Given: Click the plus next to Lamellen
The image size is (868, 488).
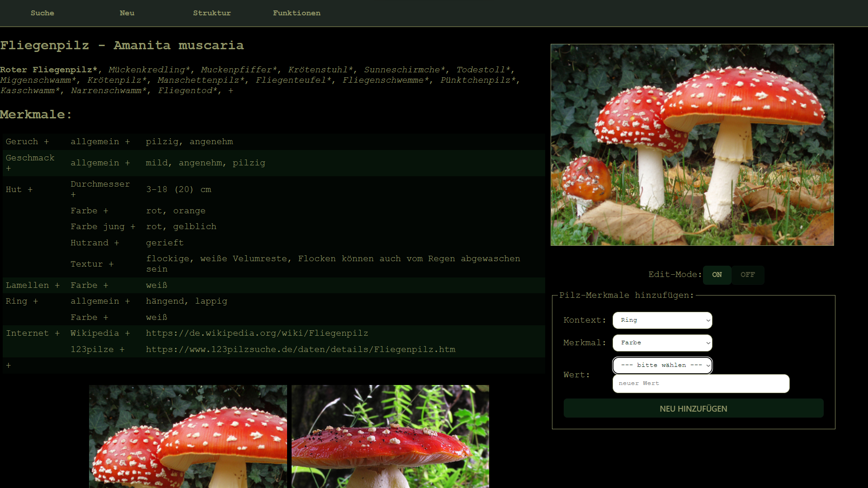Looking at the screenshot, I should pos(57,286).
